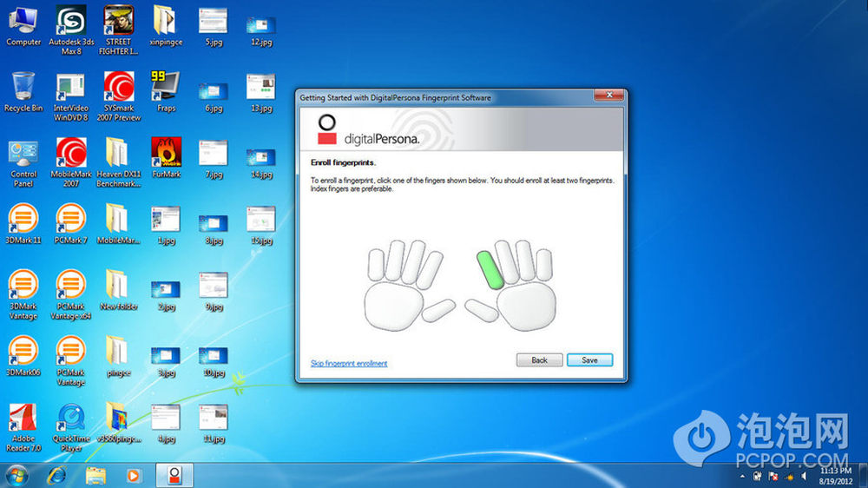This screenshot has width=868, height=488.
Task: Click the green enrolled right index finger
Action: coord(490,270)
